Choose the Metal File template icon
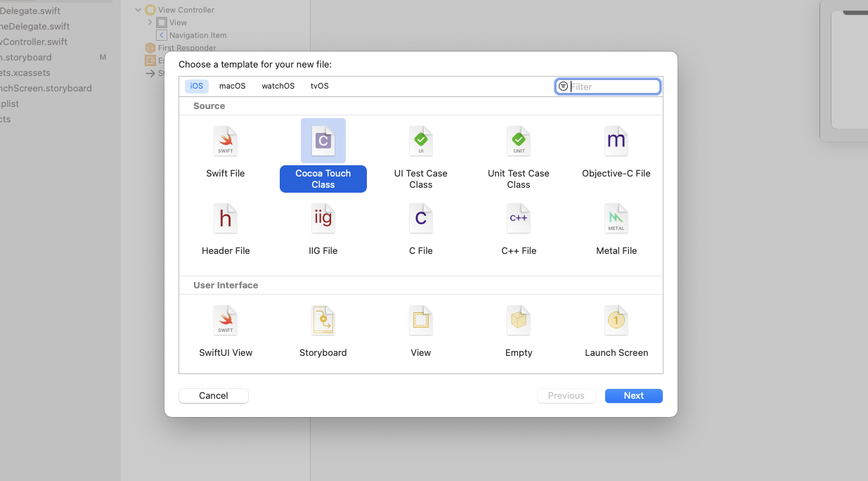The height and width of the screenshot is (481, 868). (616, 219)
